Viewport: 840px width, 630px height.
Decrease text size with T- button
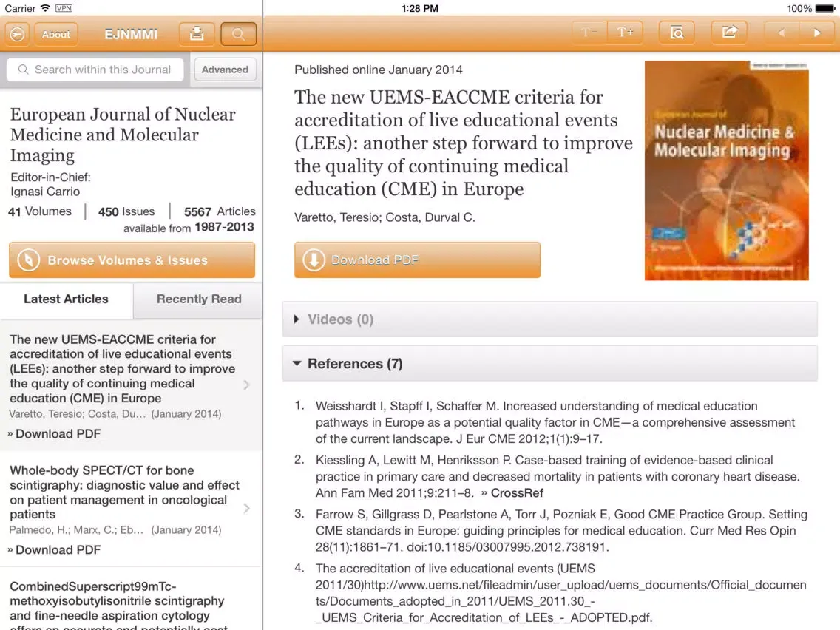point(589,33)
